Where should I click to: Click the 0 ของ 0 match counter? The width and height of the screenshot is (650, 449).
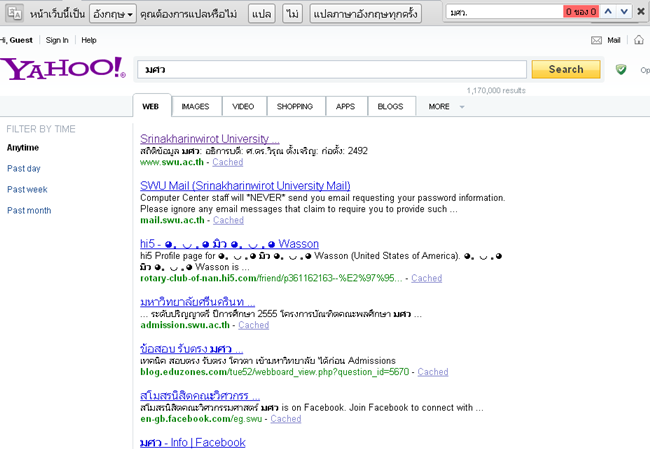581,12
